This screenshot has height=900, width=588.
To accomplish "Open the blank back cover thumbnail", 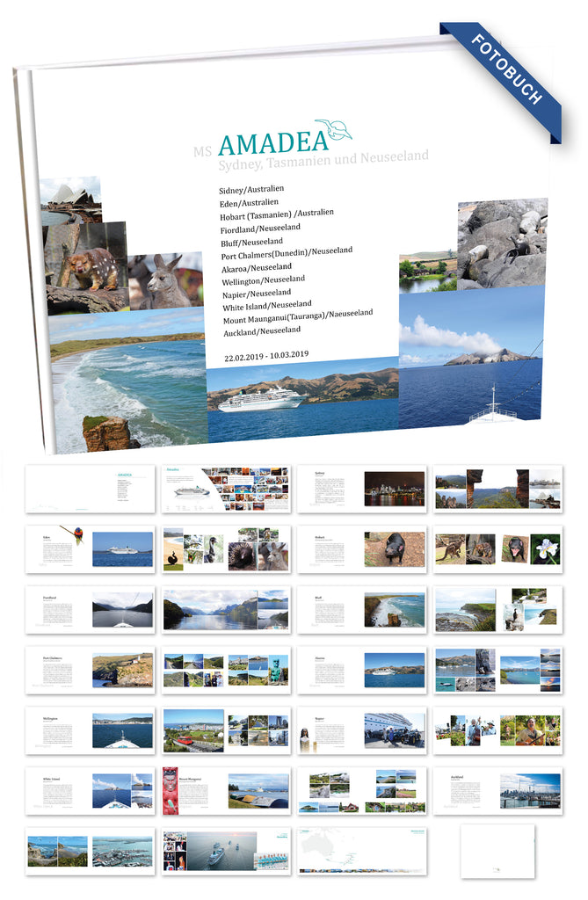I will point(497,850).
